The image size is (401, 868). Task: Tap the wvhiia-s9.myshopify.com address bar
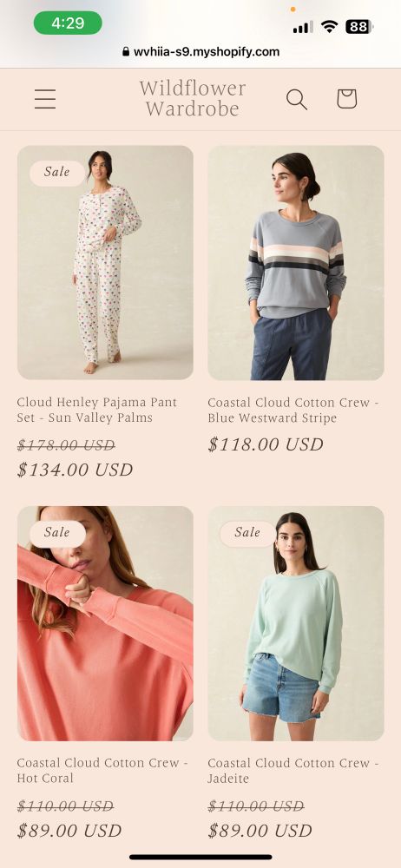tap(200, 52)
